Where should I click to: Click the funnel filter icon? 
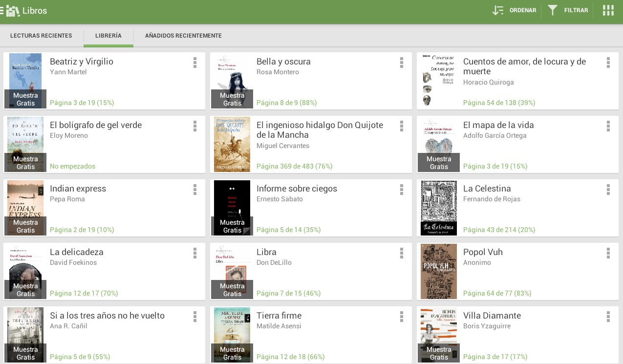click(553, 10)
